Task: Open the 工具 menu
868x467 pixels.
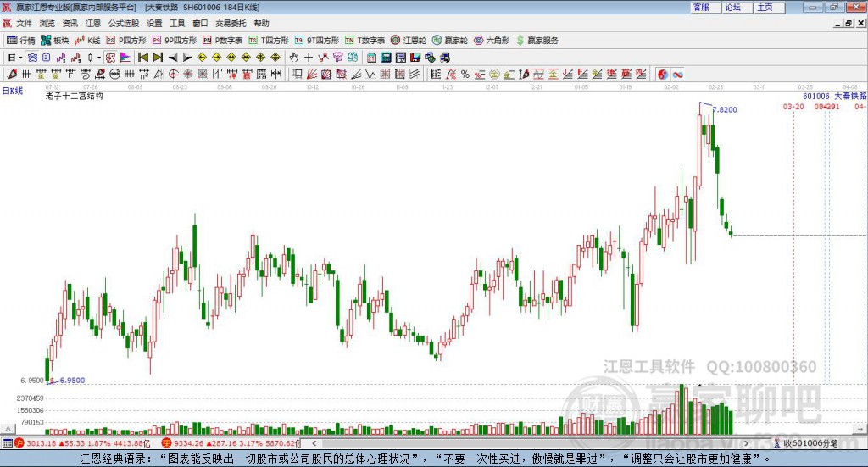Action: pyautogui.click(x=177, y=23)
